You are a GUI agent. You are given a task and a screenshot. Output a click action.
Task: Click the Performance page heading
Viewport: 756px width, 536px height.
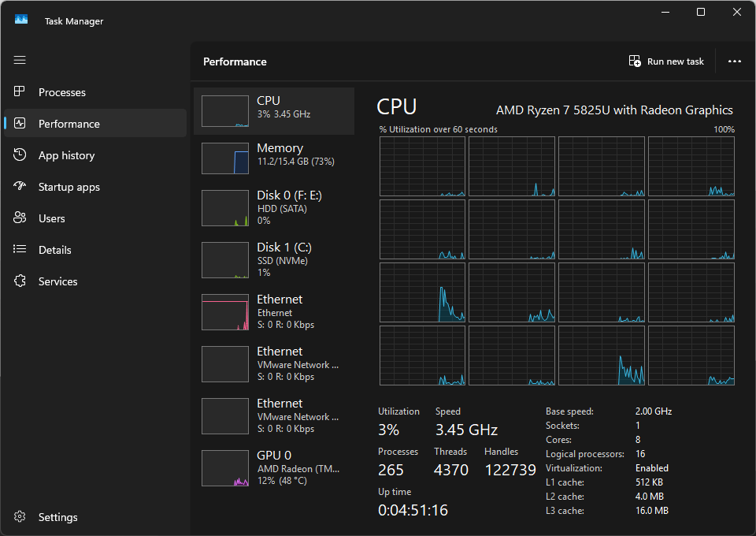235,61
